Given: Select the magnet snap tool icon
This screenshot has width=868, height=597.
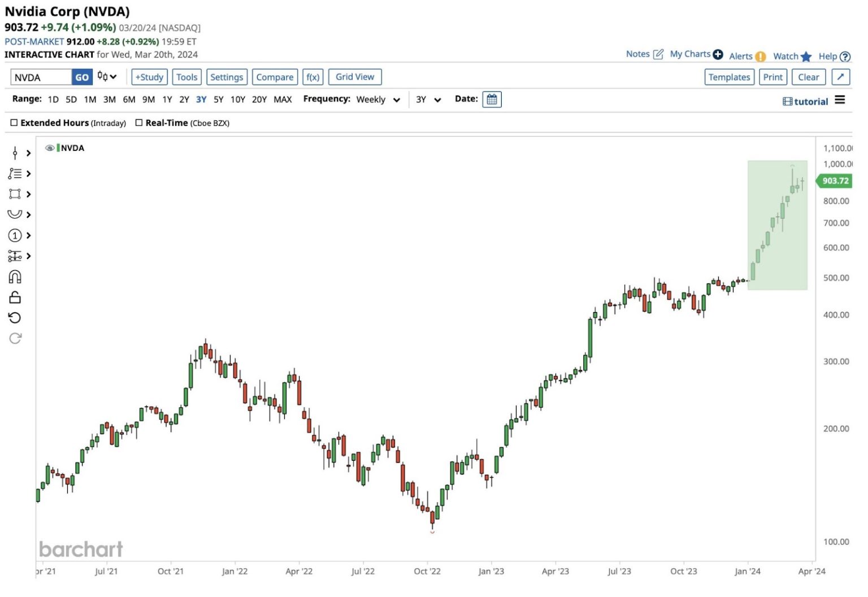Looking at the screenshot, I should tap(15, 276).
